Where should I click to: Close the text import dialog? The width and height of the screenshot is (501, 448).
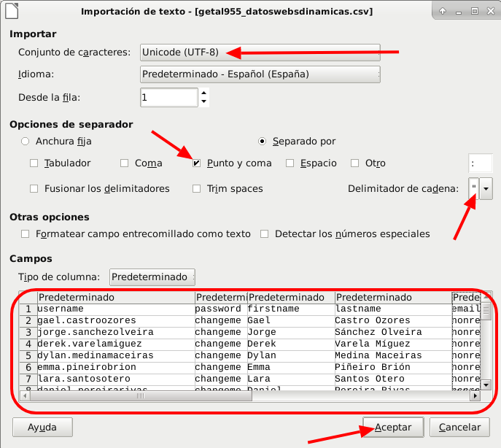pyautogui.click(x=491, y=11)
